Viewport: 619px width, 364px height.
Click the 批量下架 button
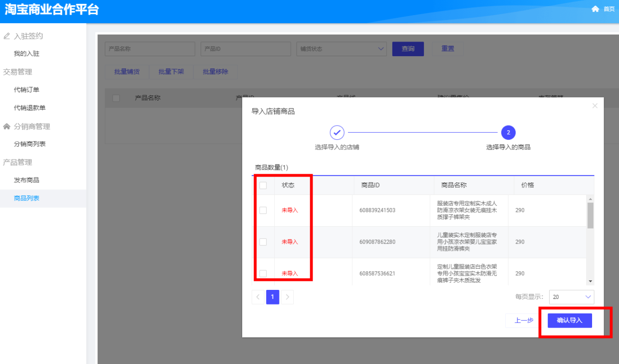[171, 72]
